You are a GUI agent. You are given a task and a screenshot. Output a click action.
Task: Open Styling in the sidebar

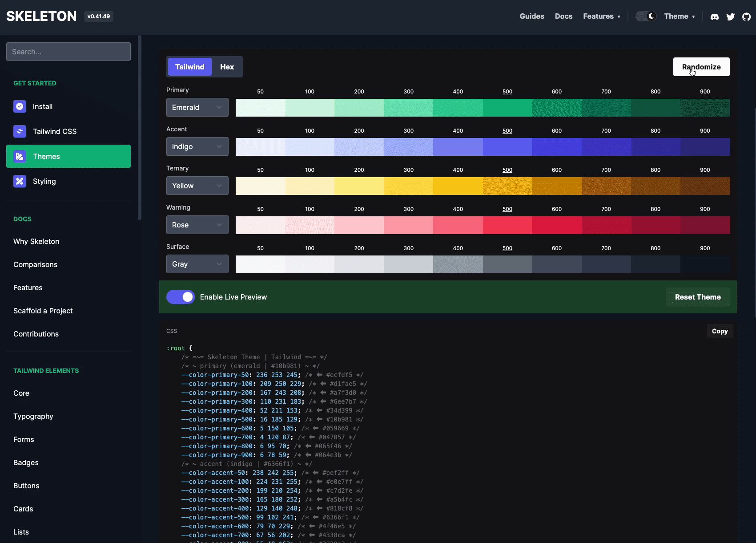coord(68,181)
